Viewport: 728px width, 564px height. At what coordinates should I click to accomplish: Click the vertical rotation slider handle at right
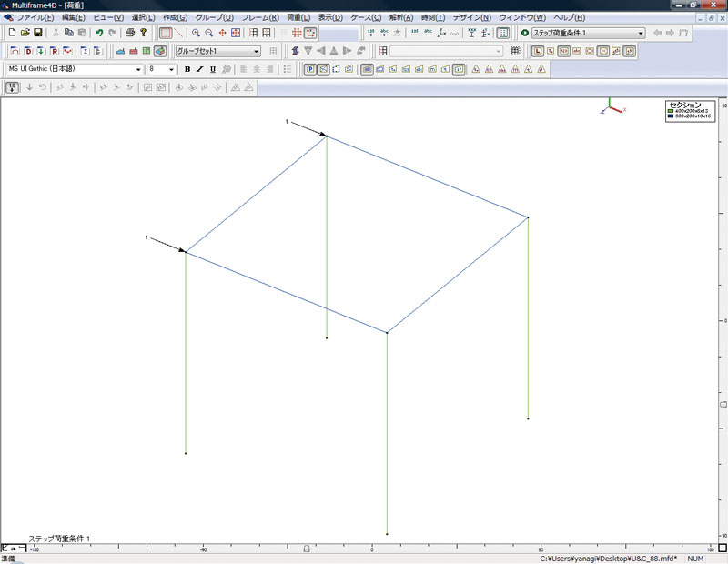pyautogui.click(x=723, y=404)
